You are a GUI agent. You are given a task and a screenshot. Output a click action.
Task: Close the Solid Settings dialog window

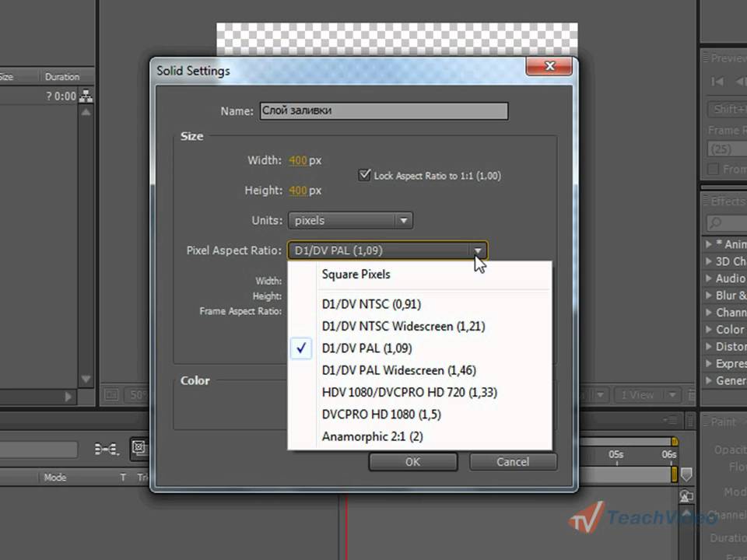pyautogui.click(x=549, y=65)
